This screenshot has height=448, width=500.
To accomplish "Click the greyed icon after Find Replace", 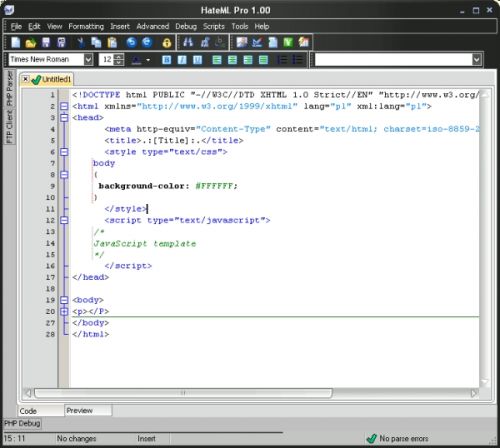I will coord(220,42).
